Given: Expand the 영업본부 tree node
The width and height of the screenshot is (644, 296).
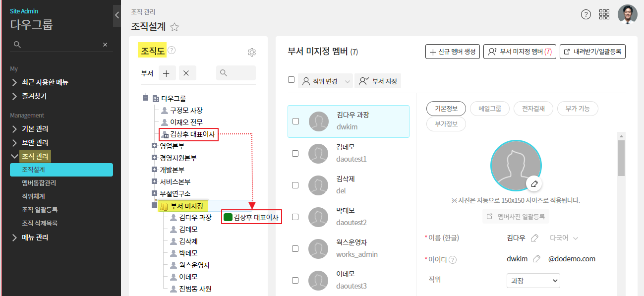Looking at the screenshot, I should coord(154,146).
